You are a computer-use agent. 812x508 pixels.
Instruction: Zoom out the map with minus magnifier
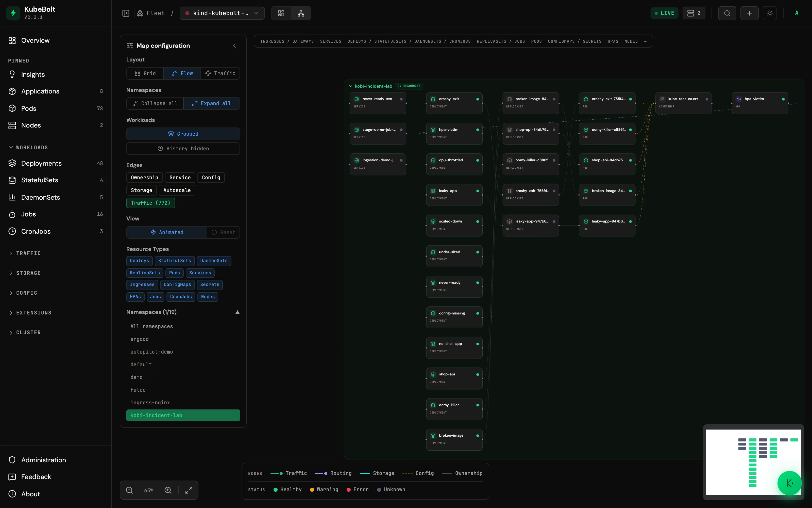[x=129, y=490]
